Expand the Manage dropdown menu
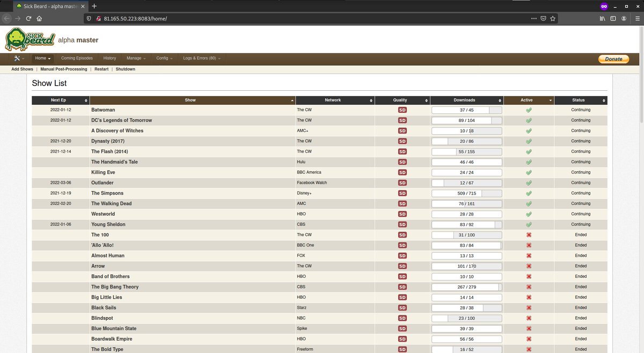This screenshot has height=353, width=644. tap(136, 58)
